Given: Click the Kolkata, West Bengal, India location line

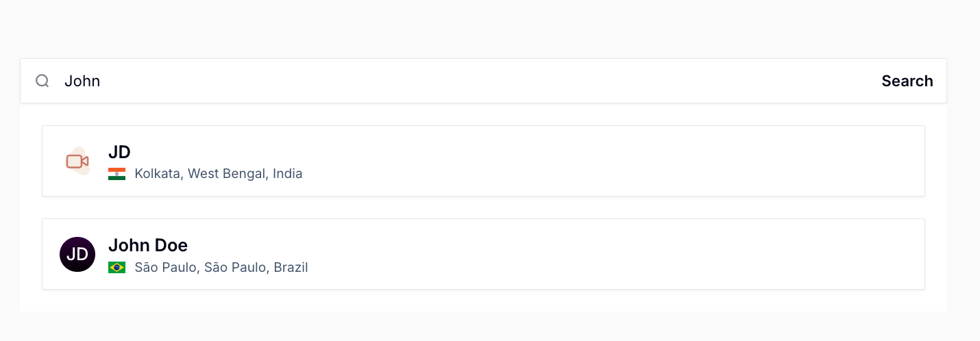Looking at the screenshot, I should pos(219,174).
